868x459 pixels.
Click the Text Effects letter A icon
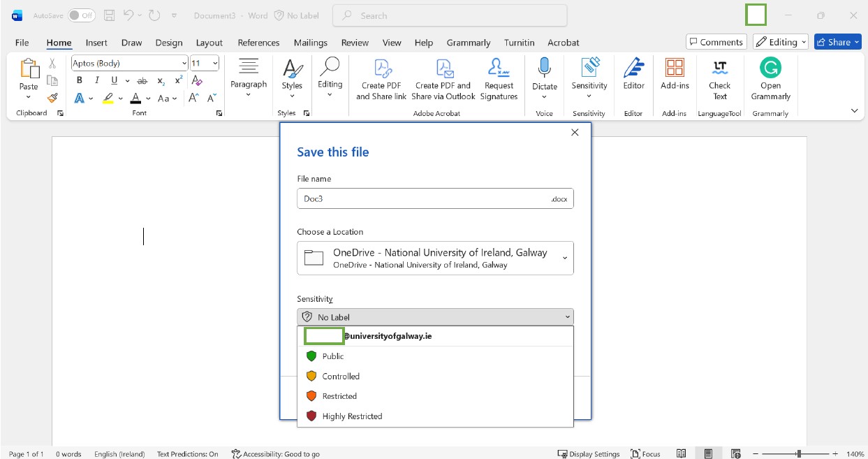(x=80, y=99)
